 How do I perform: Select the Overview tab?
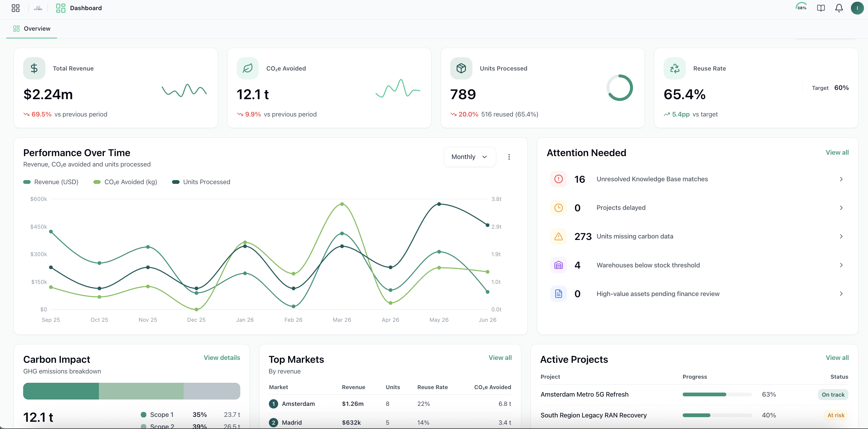32,29
